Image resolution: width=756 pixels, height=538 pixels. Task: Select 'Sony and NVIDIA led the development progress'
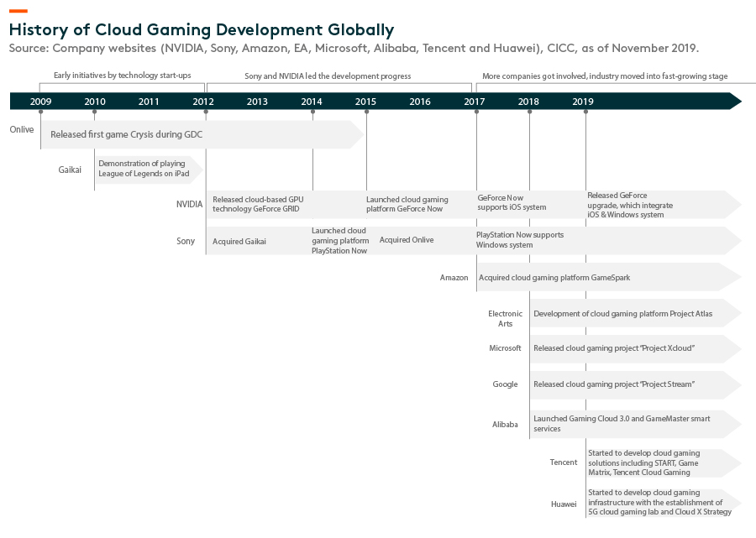click(328, 76)
